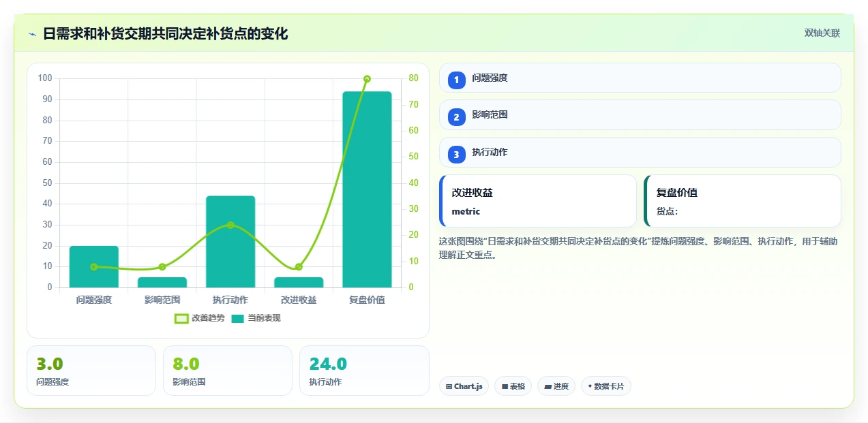
Task: Click the left axis value 100
Action: coord(45,78)
